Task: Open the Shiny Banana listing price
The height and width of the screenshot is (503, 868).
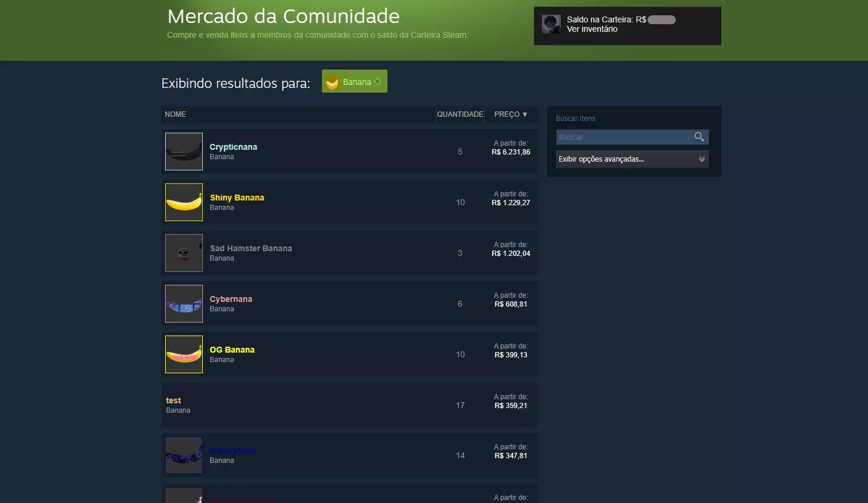Action: (511, 203)
